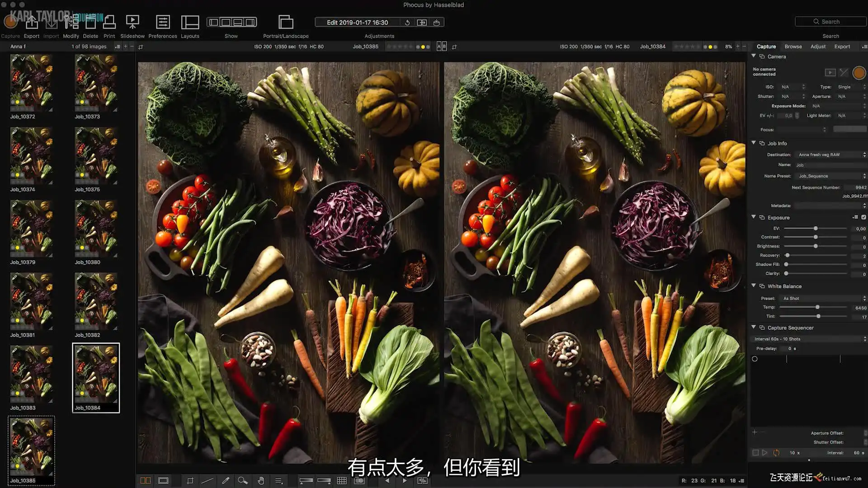Adjust the Contrast slider handle

pos(816,237)
